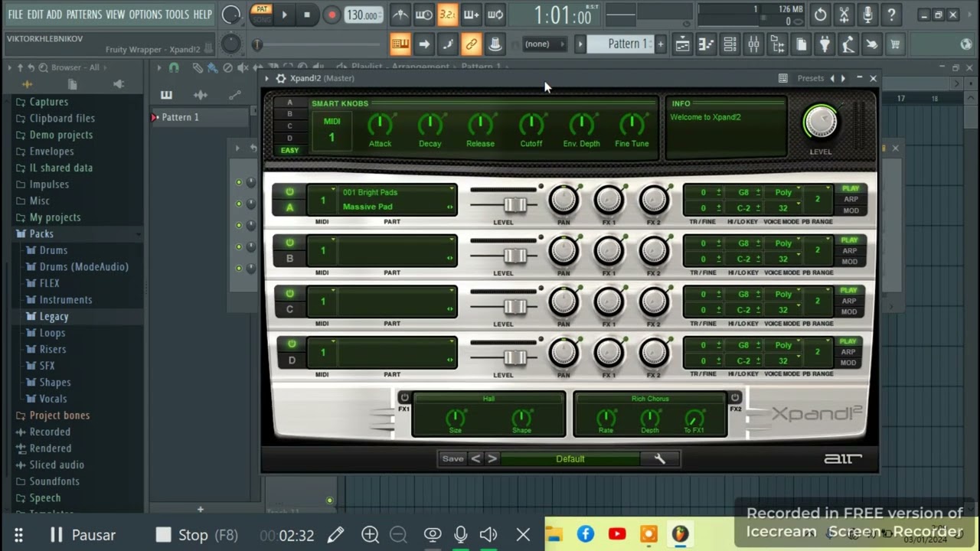Toggle the countdown before recording icon
Viewport: 980px width, 551px height.
click(447, 15)
